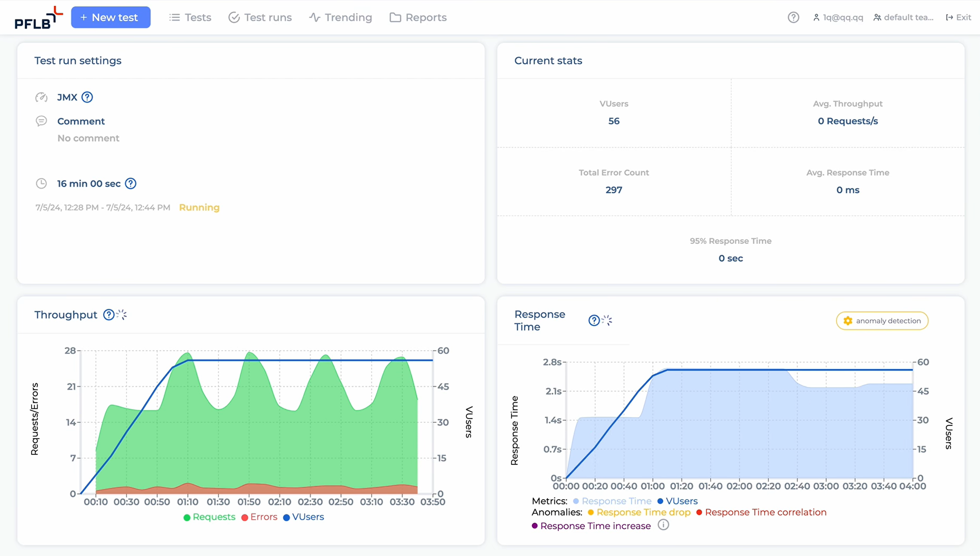Open Throughput chart help icon

point(108,315)
